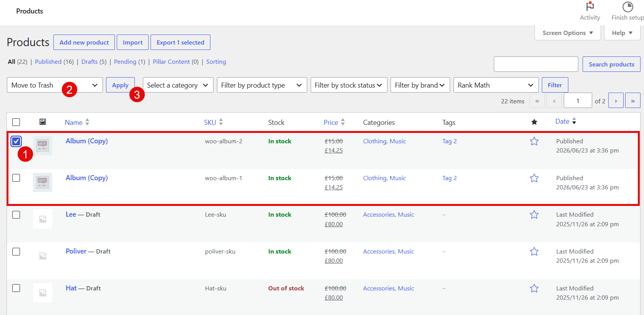Image resolution: width=644 pixels, height=315 pixels.
Task: Click the featured star column header
Action: pyautogui.click(x=534, y=122)
